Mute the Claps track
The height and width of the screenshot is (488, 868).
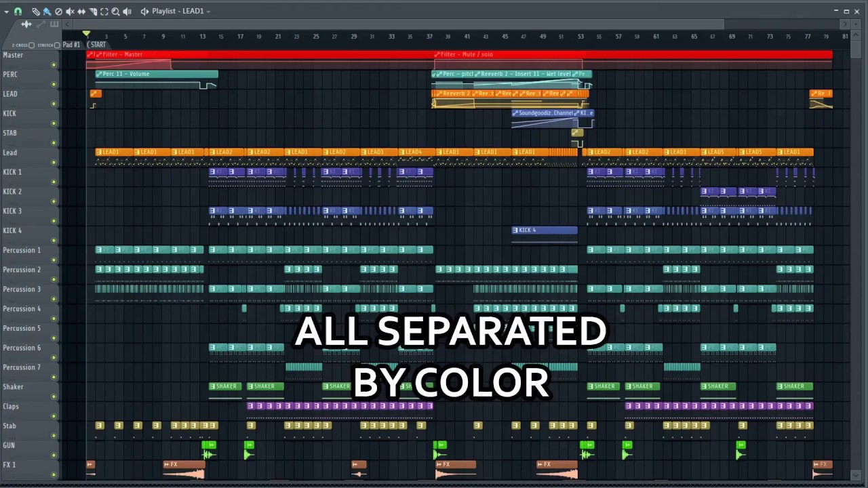(54, 417)
